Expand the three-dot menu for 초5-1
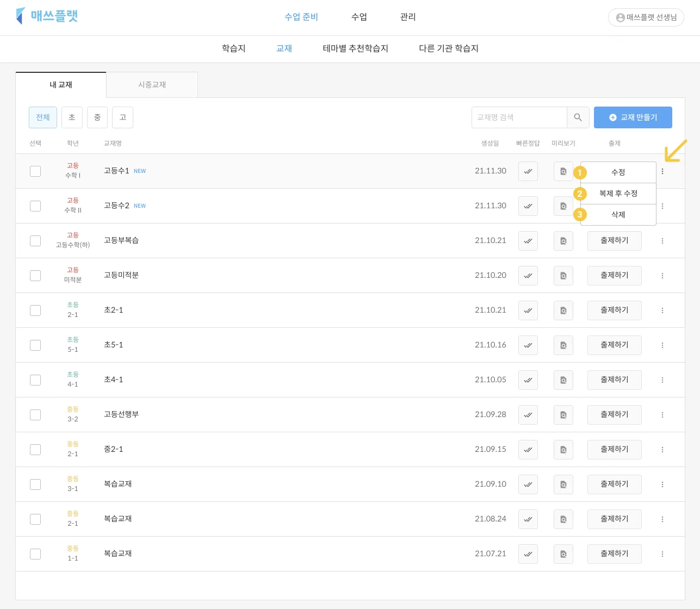This screenshot has width=700, height=609. (x=662, y=345)
